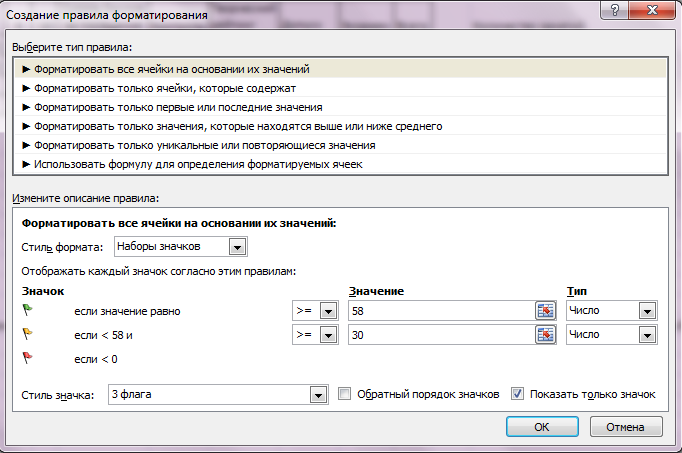
Task: Click the range selector icon beside value 30
Action: pos(545,335)
